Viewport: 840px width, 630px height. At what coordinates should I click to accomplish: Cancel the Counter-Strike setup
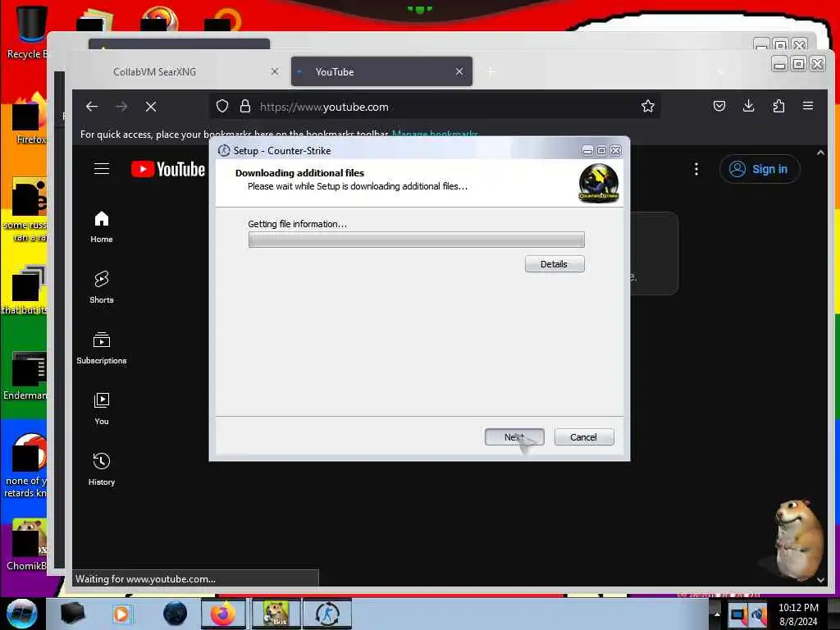tap(584, 437)
